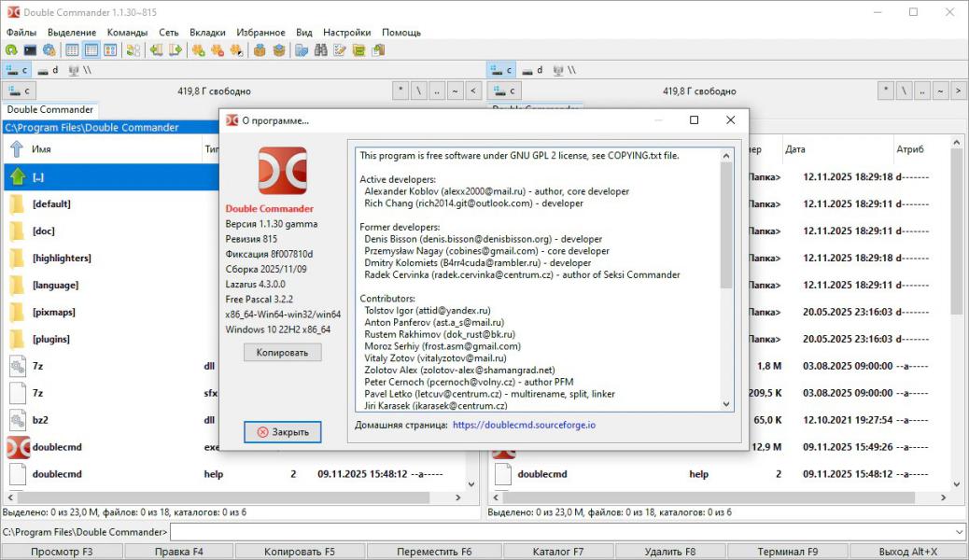969x560 pixels.
Task: Click the options gear toolbar icon
Action: 49,50
